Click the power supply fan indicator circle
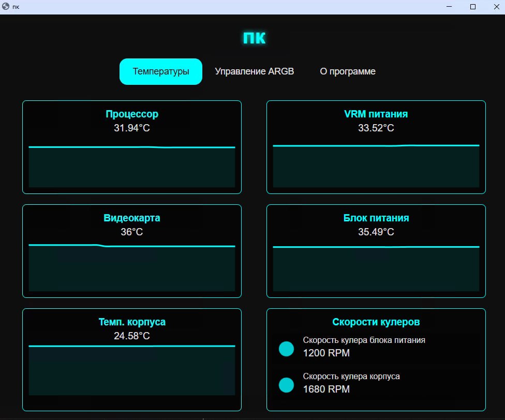This screenshot has height=420, width=505. pos(286,349)
